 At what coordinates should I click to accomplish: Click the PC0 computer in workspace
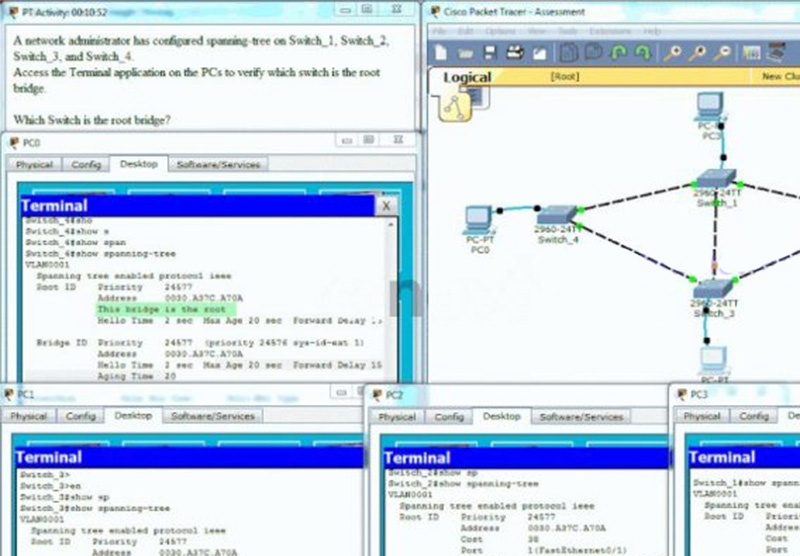[479, 220]
